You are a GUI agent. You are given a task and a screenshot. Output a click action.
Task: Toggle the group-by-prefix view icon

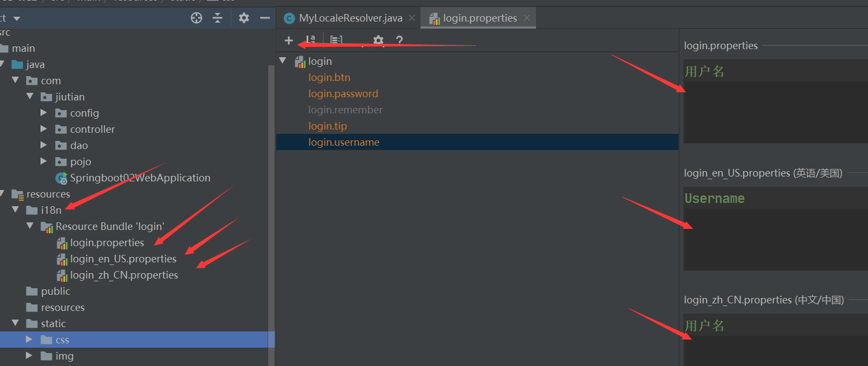[336, 40]
